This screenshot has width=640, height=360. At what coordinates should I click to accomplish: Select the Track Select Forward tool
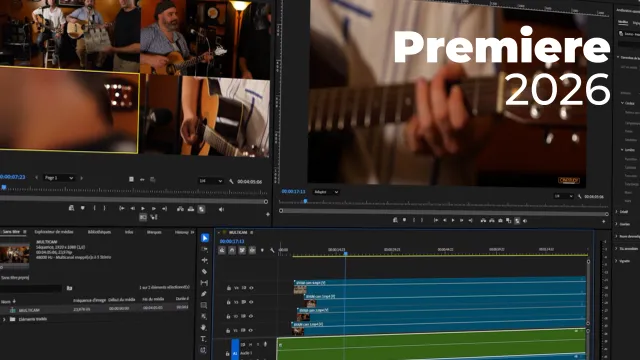click(204, 249)
